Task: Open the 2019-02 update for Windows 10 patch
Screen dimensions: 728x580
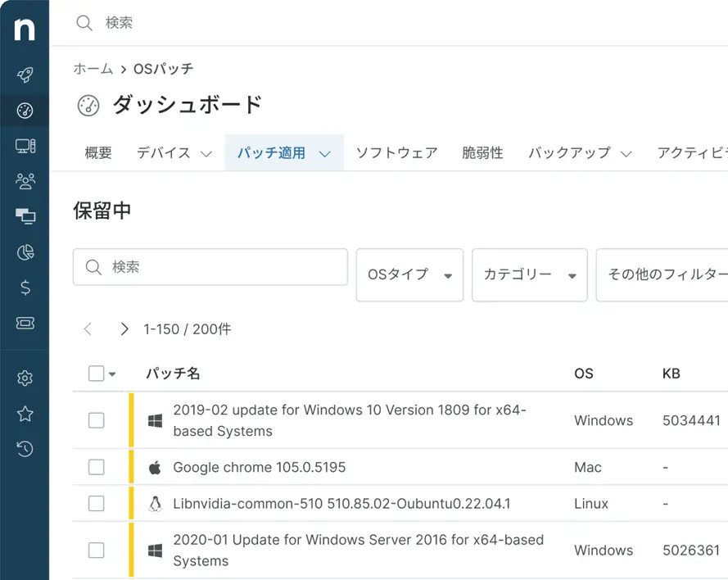Action: click(x=350, y=420)
